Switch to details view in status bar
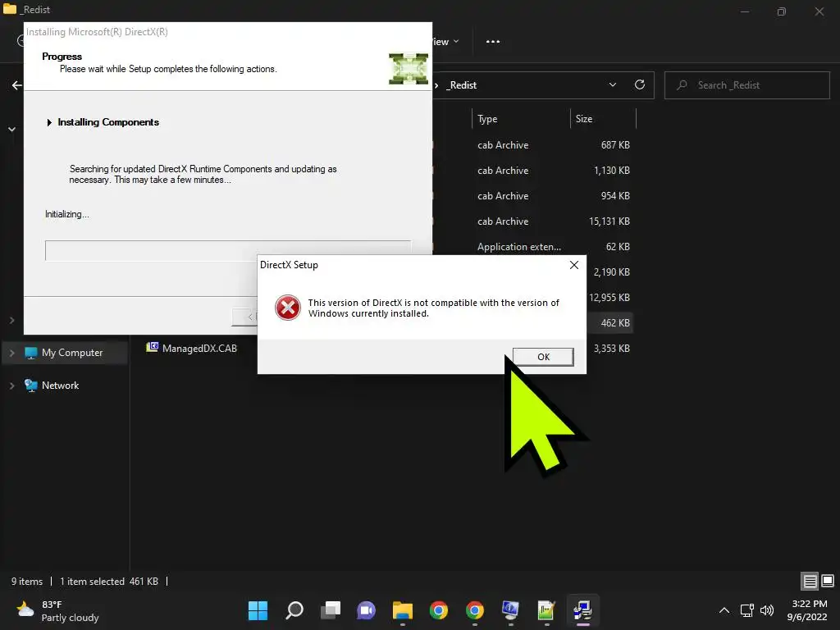Viewport: 840px width, 630px height. [810, 582]
